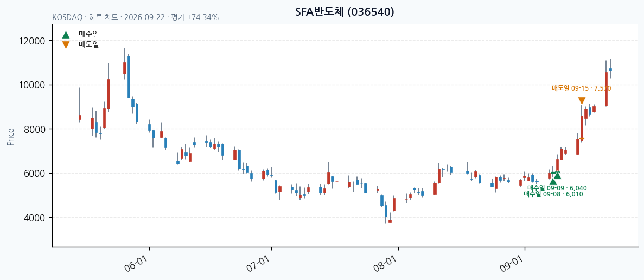Click the KOSDAQ subtitle line with 평가 +74.34%

[x=136, y=18]
